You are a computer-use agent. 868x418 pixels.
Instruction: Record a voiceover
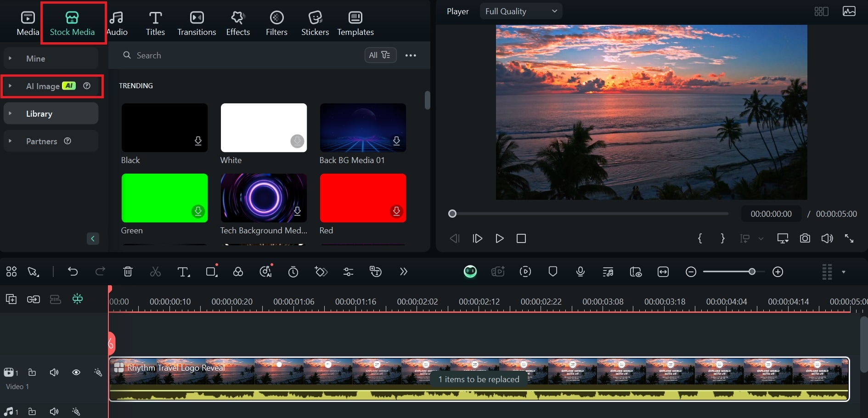(x=581, y=271)
